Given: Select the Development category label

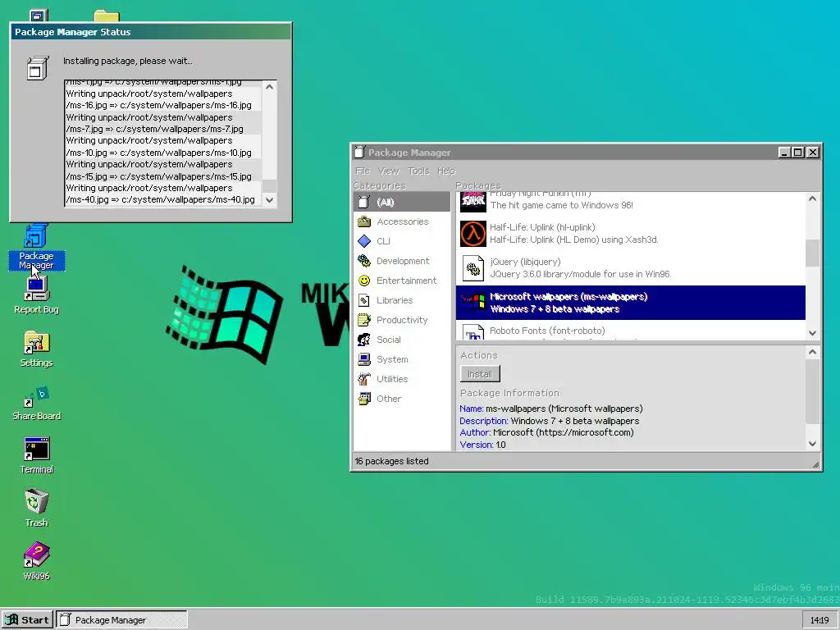Looking at the screenshot, I should [403, 261].
